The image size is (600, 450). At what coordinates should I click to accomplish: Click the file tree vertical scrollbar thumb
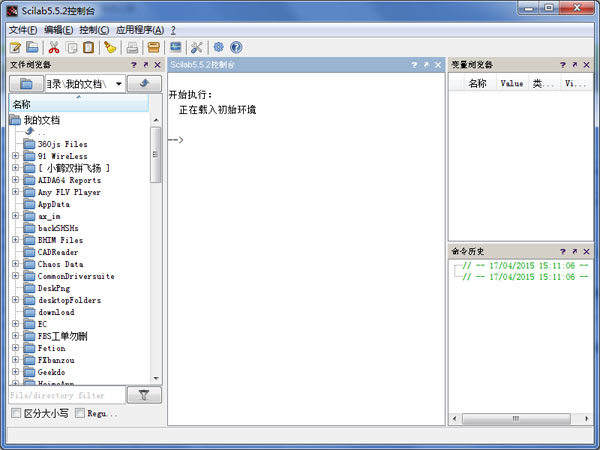(x=155, y=155)
